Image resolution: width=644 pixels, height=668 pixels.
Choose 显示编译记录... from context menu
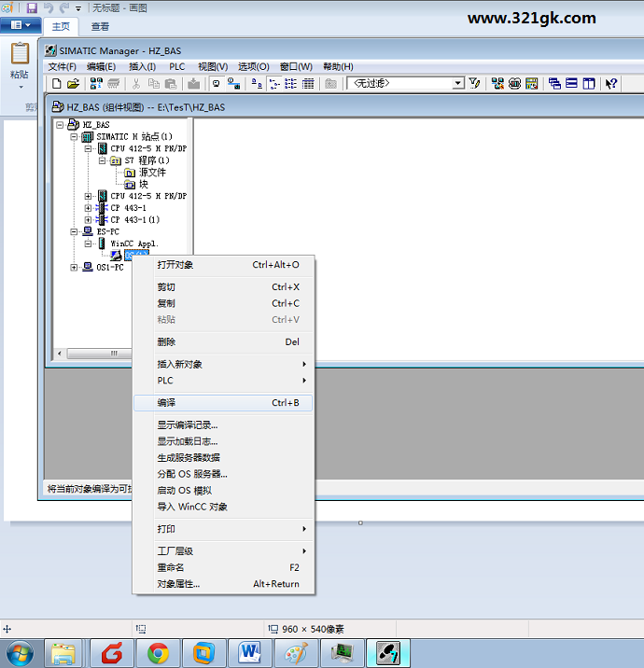pyautogui.click(x=224, y=425)
